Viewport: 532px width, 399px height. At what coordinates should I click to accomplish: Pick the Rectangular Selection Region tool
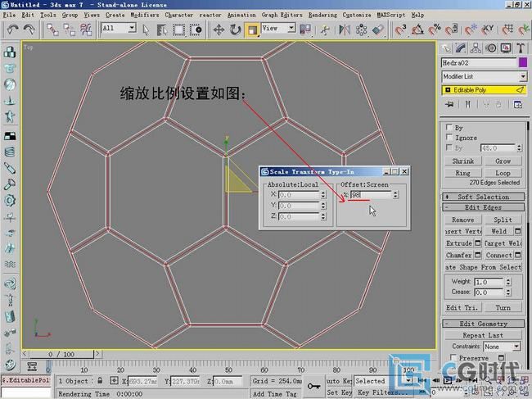[x=178, y=29]
